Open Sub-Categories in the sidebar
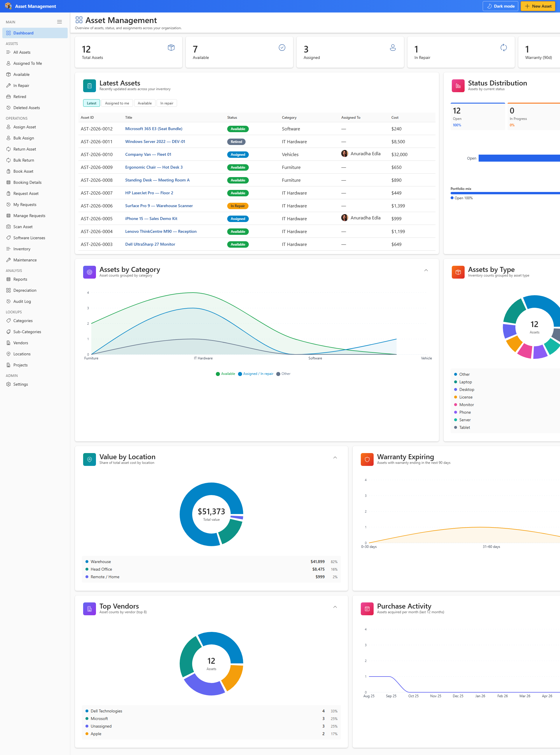Screen dimensions: 560x755 tap(35, 332)
